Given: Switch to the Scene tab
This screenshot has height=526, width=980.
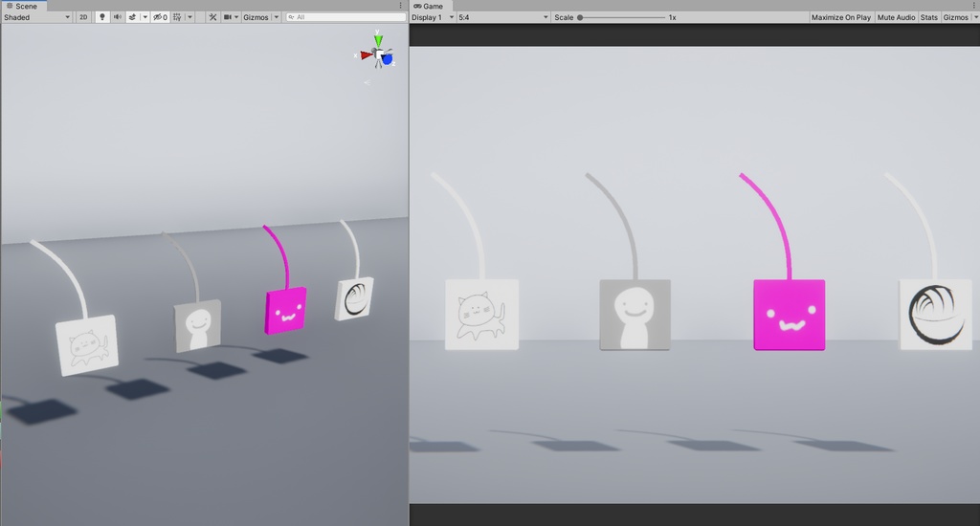Looking at the screenshot, I should 22,6.
